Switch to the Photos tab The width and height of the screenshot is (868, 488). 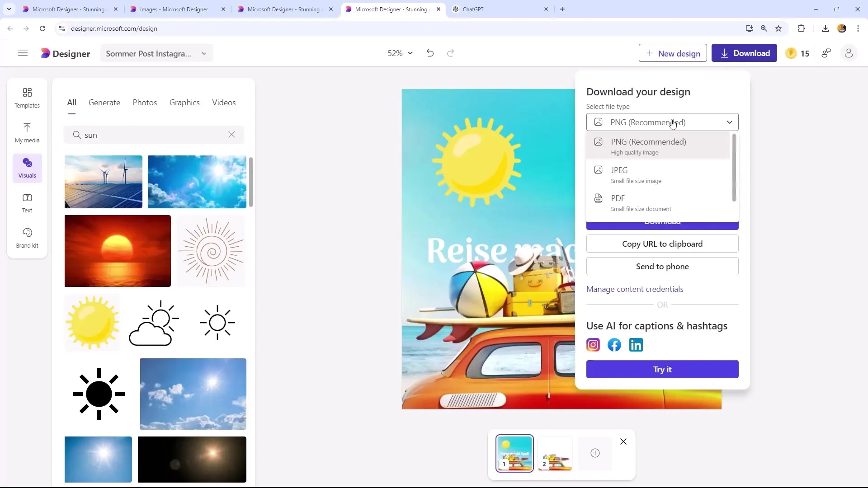tap(145, 103)
